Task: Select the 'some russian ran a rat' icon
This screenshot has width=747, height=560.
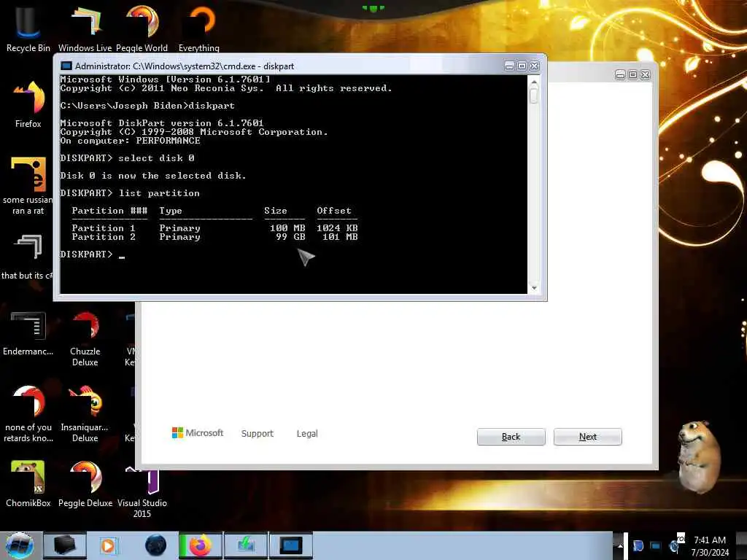Action: click(x=28, y=186)
